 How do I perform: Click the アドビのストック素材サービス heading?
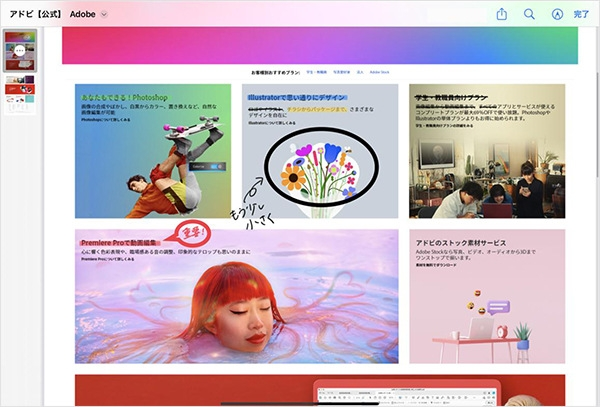point(461,243)
